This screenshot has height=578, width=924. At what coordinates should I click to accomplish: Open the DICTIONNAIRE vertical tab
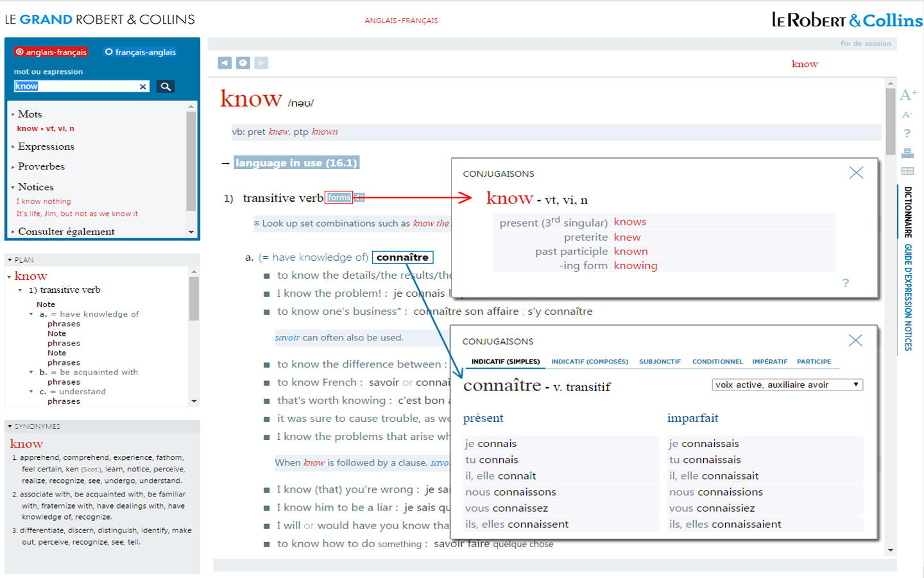click(x=908, y=213)
